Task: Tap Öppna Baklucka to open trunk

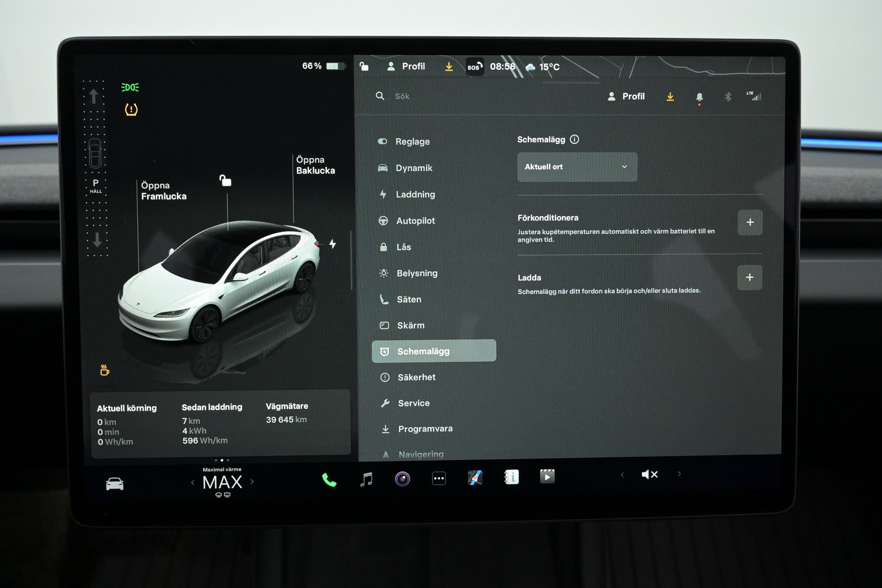Action: (315, 165)
